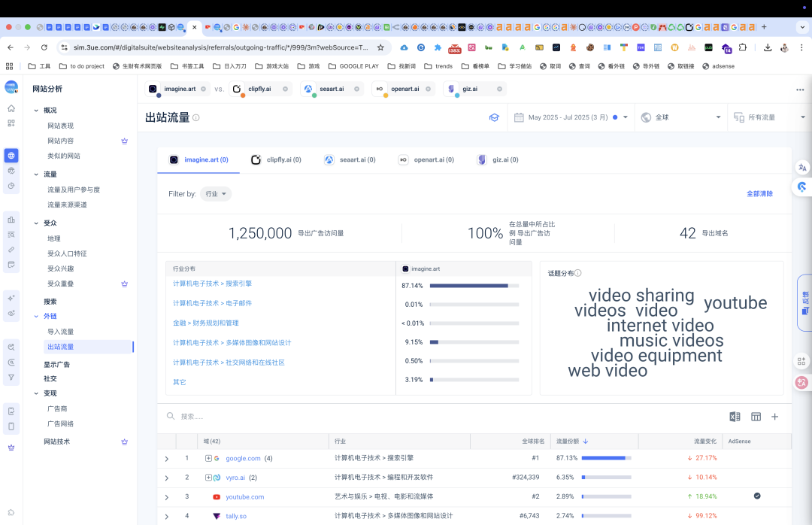This screenshot has height=525, width=812.
Task: Bookmark page with the star icon
Action: click(x=380, y=47)
